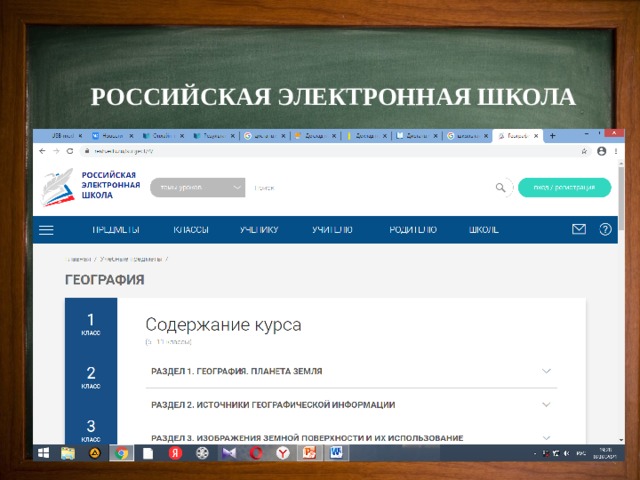The image size is (640, 480).
Task: Close the active Chrome tab
Action: 536,136
